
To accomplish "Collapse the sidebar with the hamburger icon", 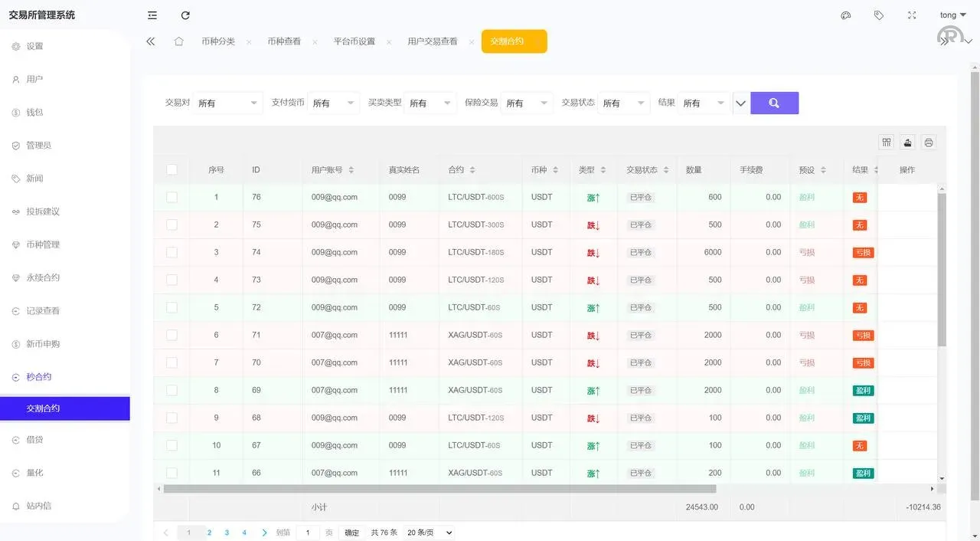I will tap(152, 15).
